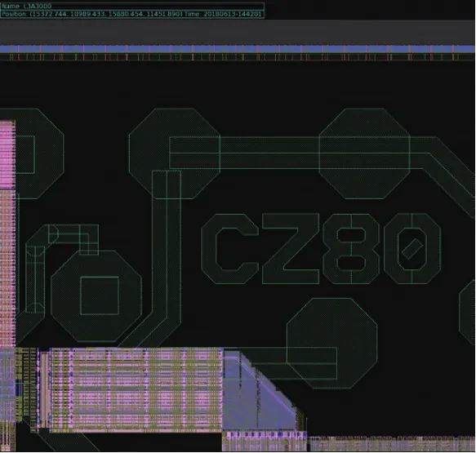The width and height of the screenshot is (476, 453).
Task: Click the octagonal pad below the CZ80 text
Action: click(x=331, y=343)
